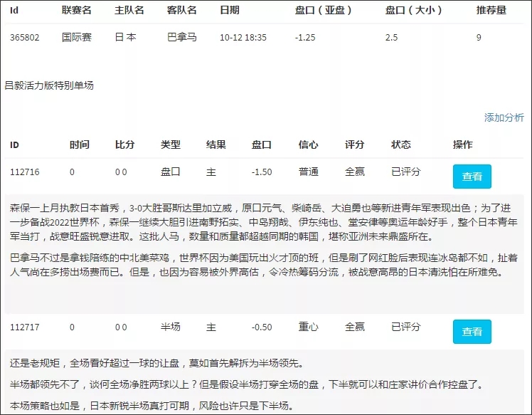The image size is (532, 415).
Task: Select the 国际赛 league cell
Action: click(77, 37)
